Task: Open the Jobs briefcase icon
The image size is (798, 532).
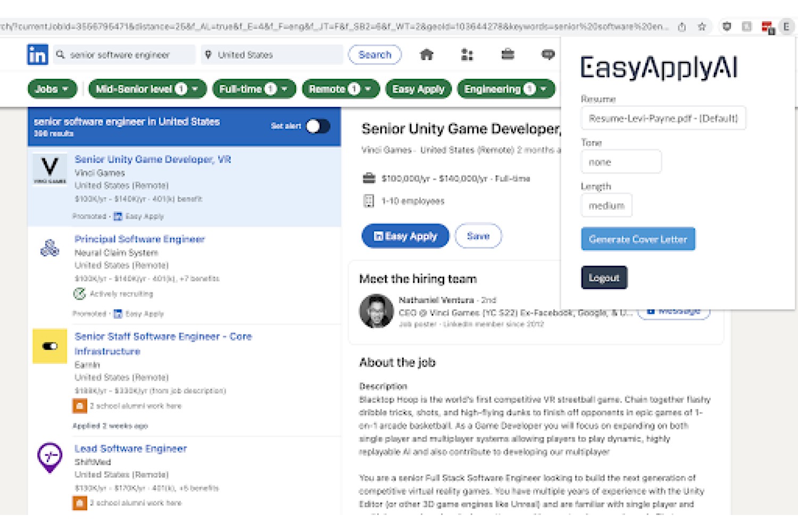Action: (508, 54)
